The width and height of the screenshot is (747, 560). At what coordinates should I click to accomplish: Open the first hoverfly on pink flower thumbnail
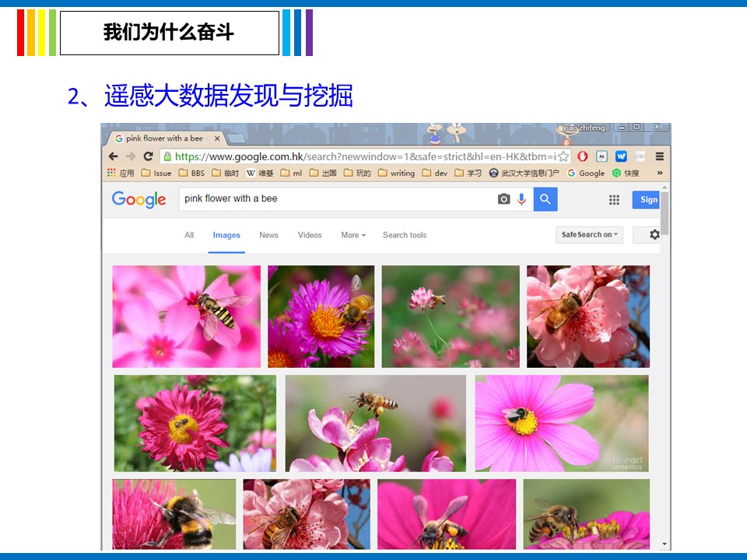[x=186, y=317]
